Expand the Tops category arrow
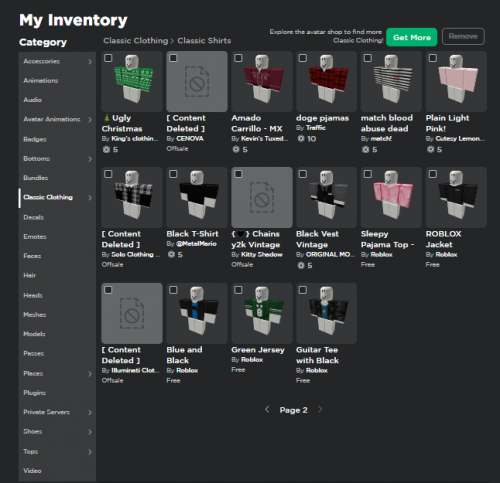Screen dimensions: 500x483 [x=90, y=452]
